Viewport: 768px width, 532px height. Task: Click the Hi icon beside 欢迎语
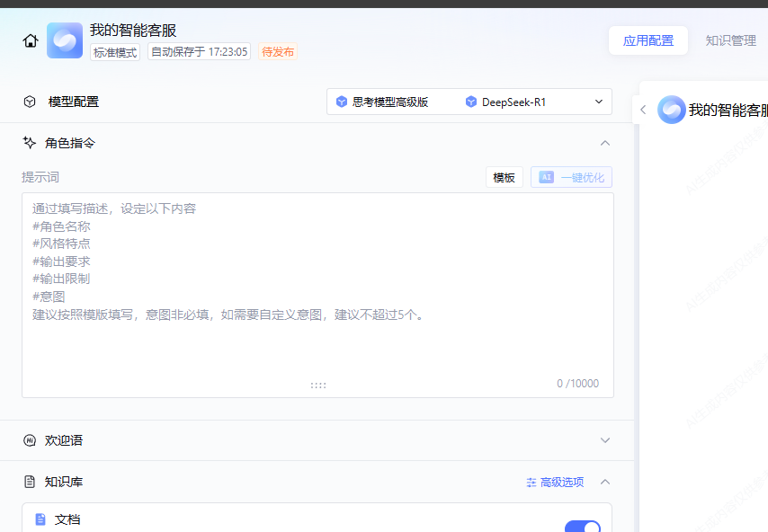(28, 440)
